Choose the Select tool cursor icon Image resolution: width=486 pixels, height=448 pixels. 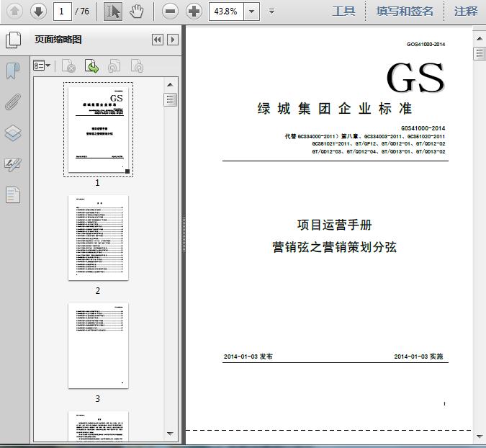(x=113, y=12)
